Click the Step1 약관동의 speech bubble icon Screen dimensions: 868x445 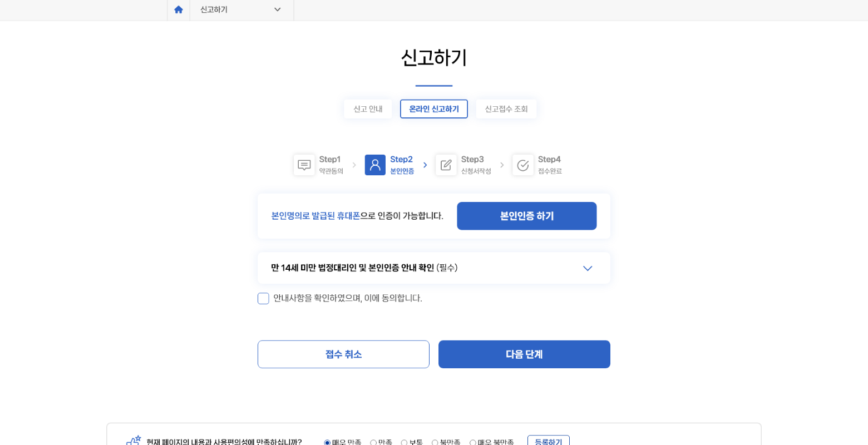[304, 165]
